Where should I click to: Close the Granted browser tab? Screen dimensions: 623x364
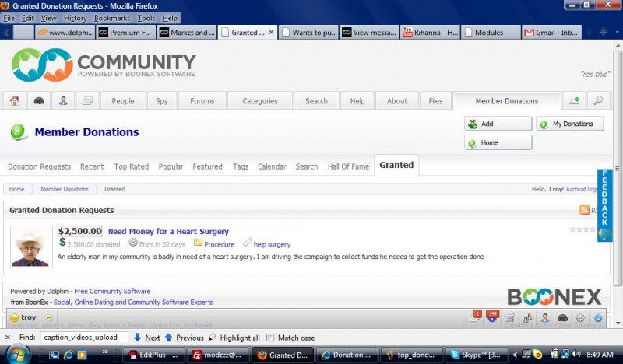(x=271, y=32)
